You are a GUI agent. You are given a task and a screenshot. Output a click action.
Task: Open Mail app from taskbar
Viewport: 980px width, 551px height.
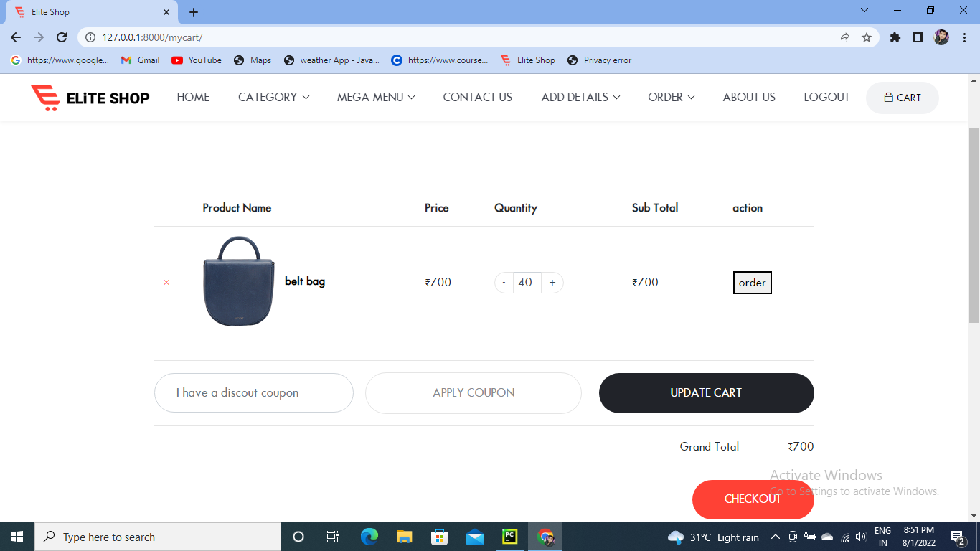[474, 537]
